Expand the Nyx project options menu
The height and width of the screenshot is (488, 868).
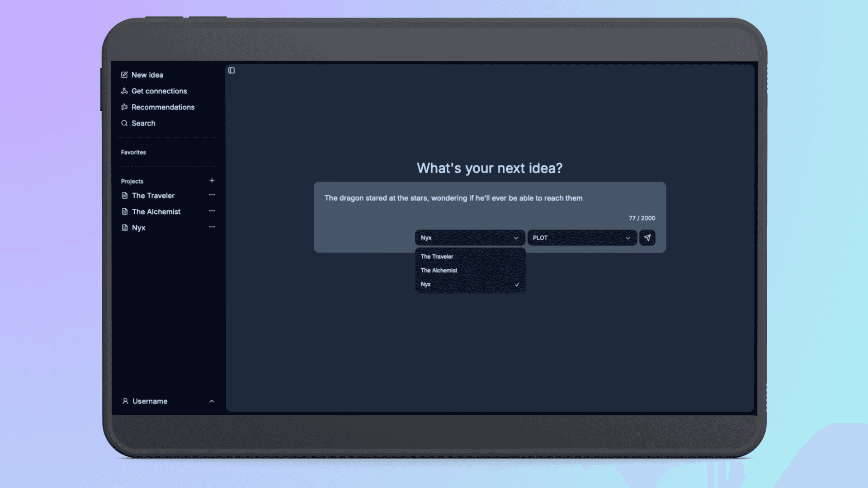click(x=212, y=227)
